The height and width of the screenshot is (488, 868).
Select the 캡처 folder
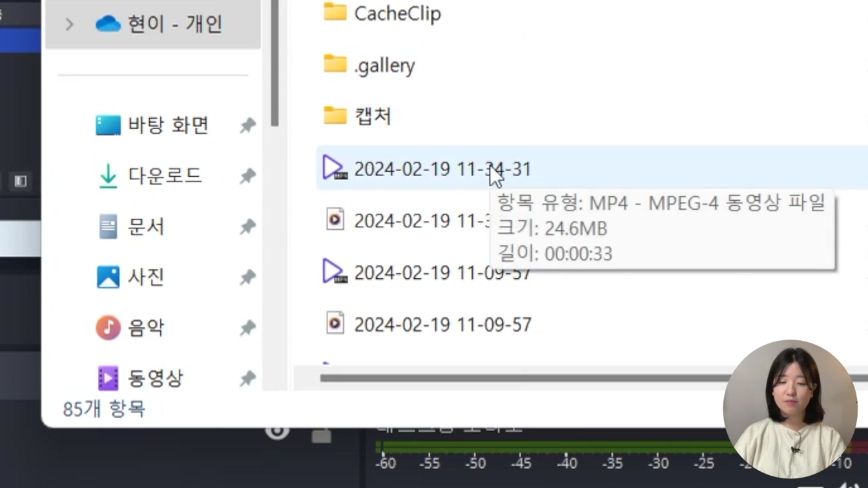(357, 116)
